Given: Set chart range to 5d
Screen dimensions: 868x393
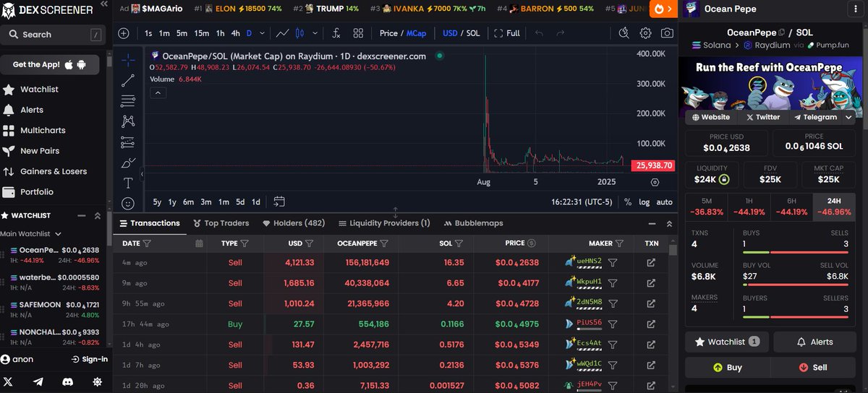Looking at the screenshot, I should pyautogui.click(x=240, y=202).
